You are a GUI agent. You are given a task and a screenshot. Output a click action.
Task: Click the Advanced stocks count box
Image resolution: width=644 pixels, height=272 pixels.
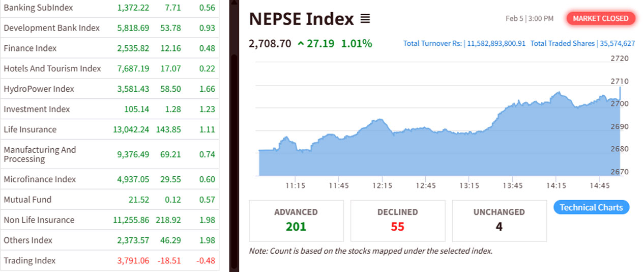coord(296,220)
